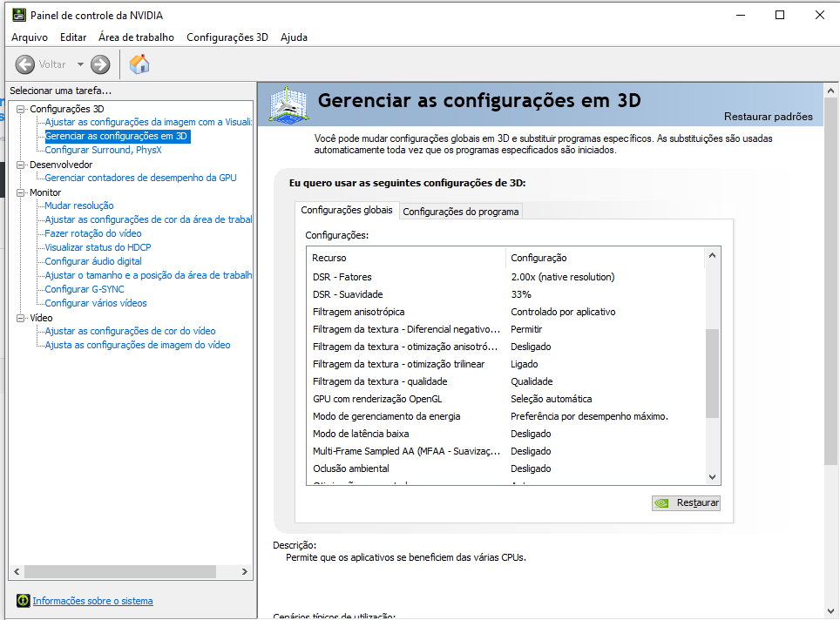Viewport: 840px width, 620px height.
Task: Click the Configuração column header
Action: [606, 258]
